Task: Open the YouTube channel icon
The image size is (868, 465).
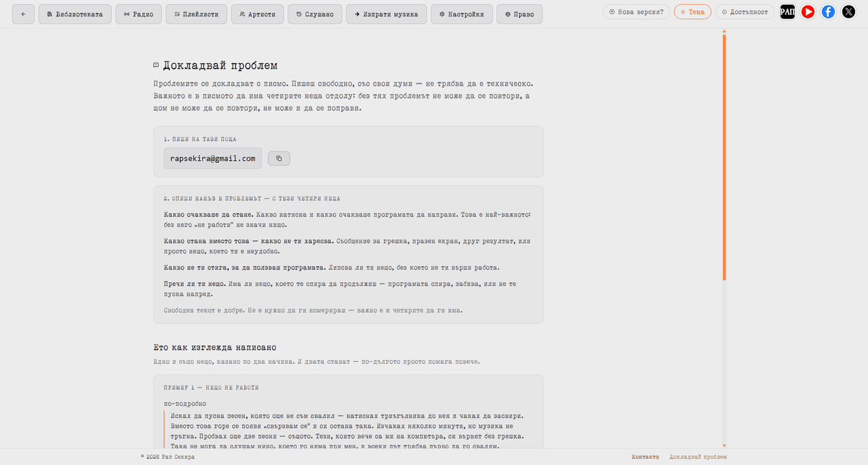Action: click(x=808, y=12)
